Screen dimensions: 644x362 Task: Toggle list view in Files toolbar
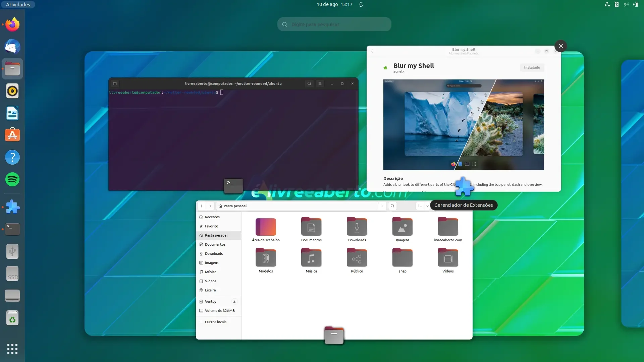click(420, 206)
